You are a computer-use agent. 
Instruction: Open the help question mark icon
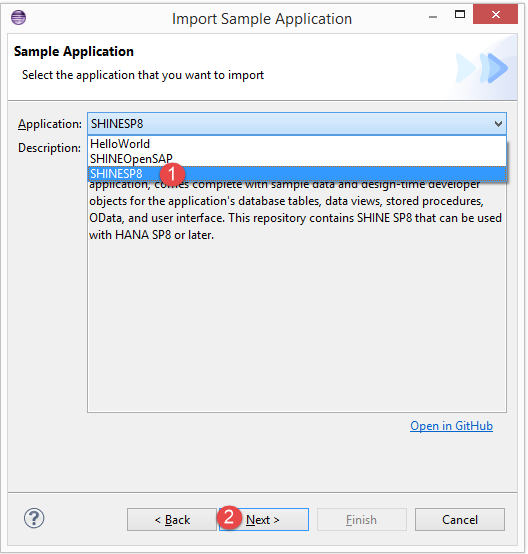(x=34, y=518)
